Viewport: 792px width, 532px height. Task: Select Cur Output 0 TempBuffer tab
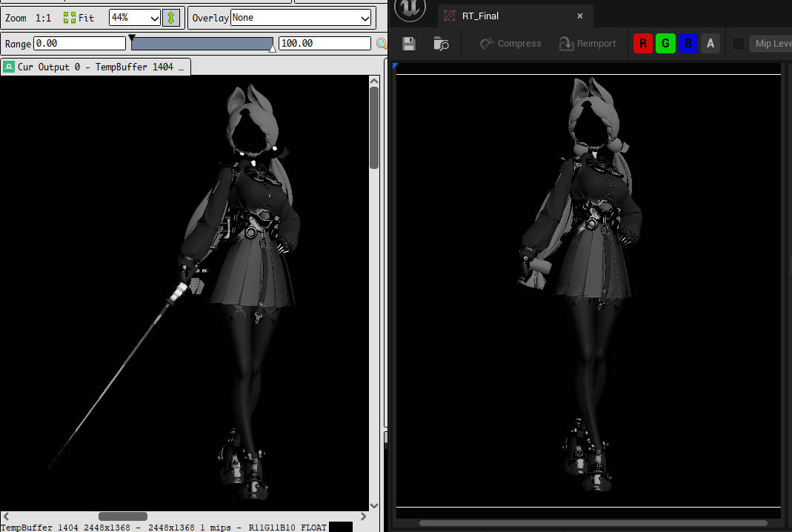tap(96, 67)
